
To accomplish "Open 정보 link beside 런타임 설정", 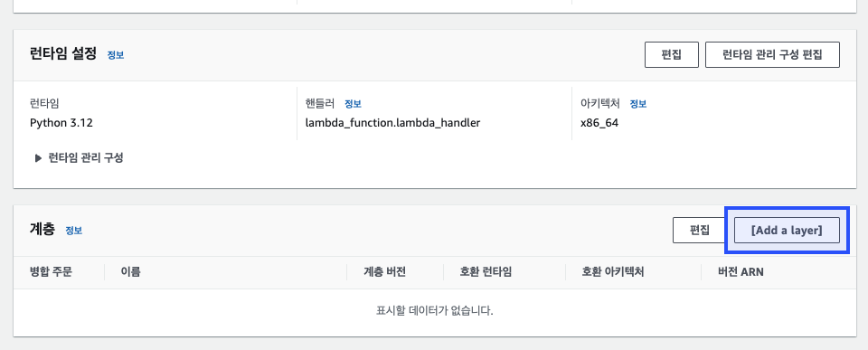I will [115, 55].
